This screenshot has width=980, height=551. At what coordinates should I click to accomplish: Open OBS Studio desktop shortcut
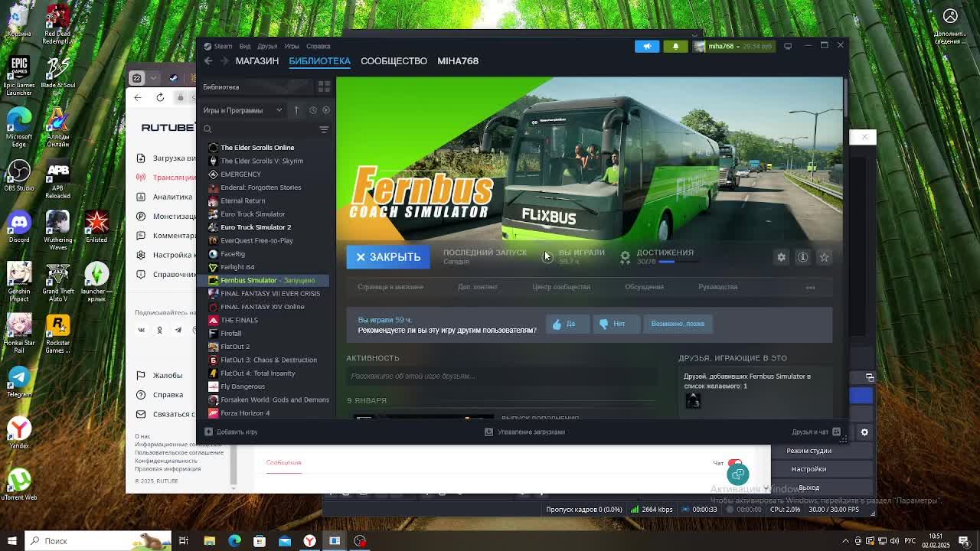tap(19, 176)
